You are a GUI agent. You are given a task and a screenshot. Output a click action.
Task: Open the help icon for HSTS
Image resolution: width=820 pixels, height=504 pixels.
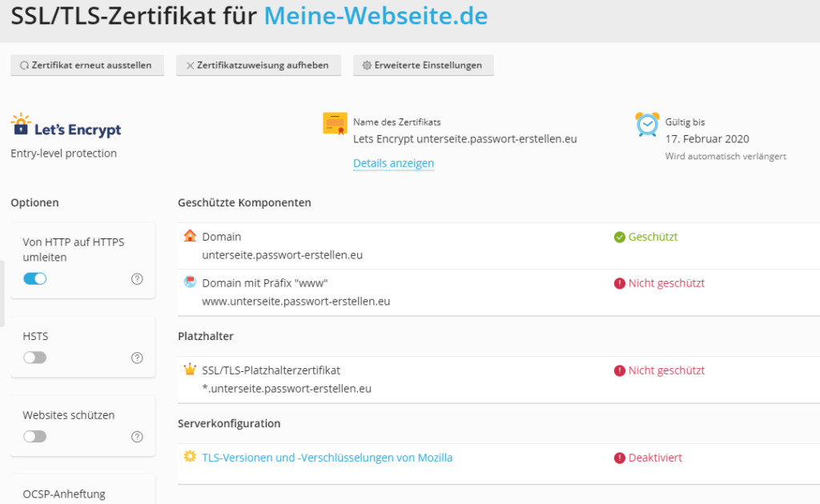(x=137, y=358)
